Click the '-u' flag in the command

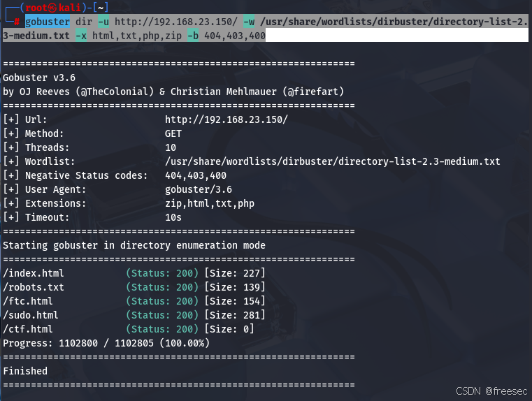click(x=103, y=22)
